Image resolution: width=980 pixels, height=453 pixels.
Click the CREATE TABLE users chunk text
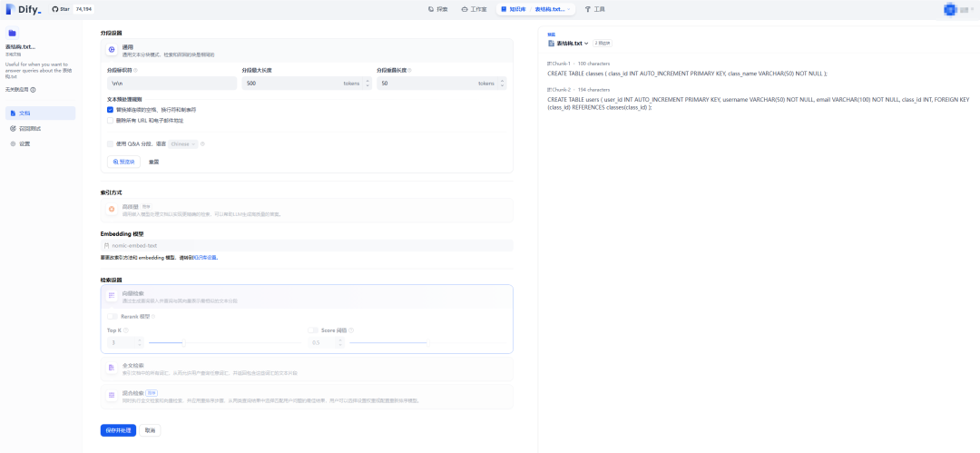click(x=758, y=103)
